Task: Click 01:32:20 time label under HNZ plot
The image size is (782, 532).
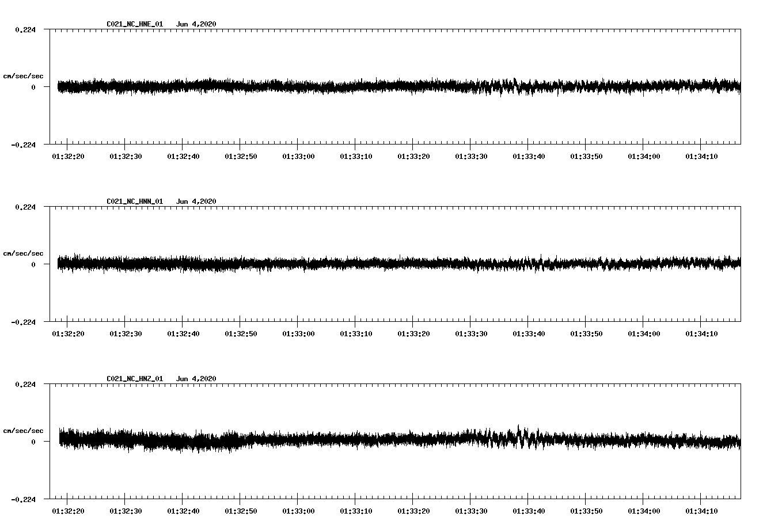Action: pyautogui.click(x=68, y=511)
